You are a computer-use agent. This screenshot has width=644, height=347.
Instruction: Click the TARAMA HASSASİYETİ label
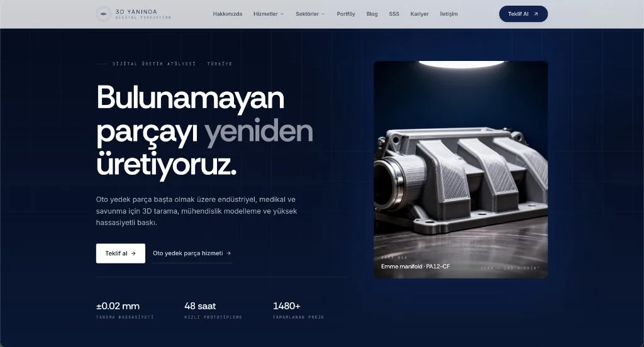pyautogui.click(x=125, y=317)
